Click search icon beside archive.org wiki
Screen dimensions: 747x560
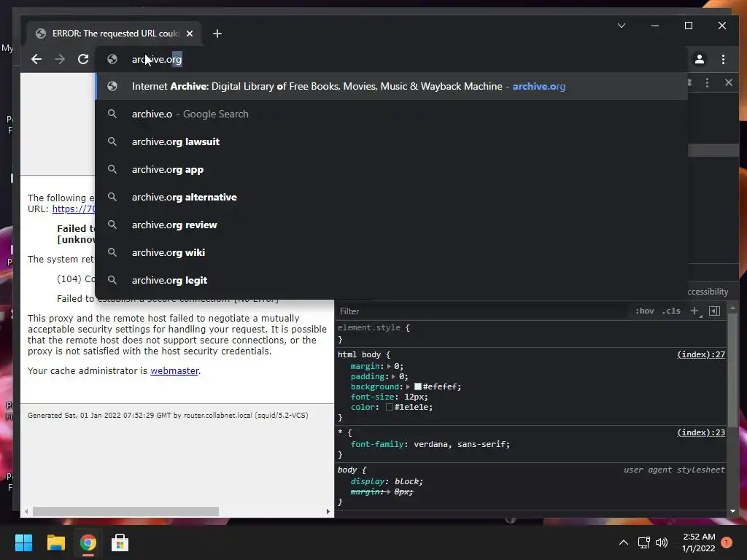click(112, 252)
